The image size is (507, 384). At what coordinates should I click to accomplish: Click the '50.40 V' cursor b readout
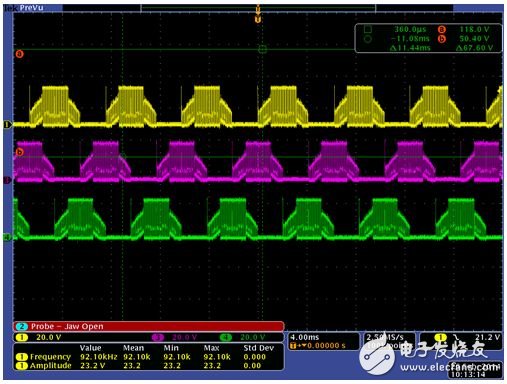click(x=474, y=39)
